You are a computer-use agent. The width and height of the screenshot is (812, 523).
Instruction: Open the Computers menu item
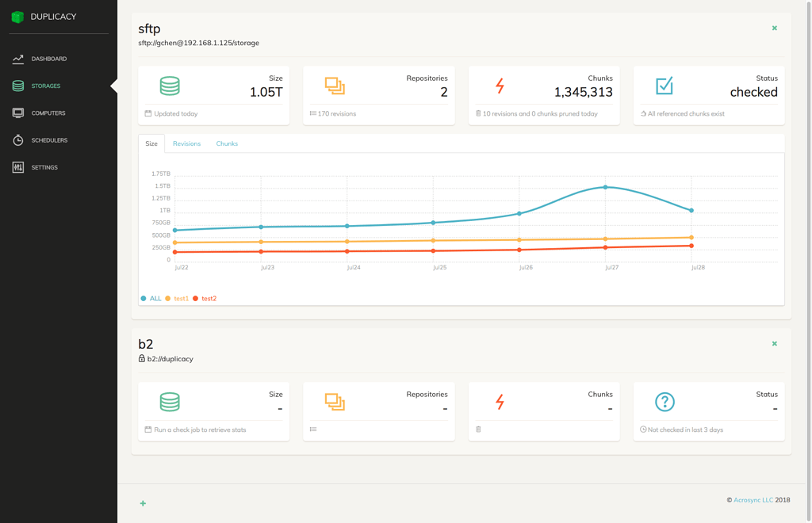pyautogui.click(x=48, y=113)
